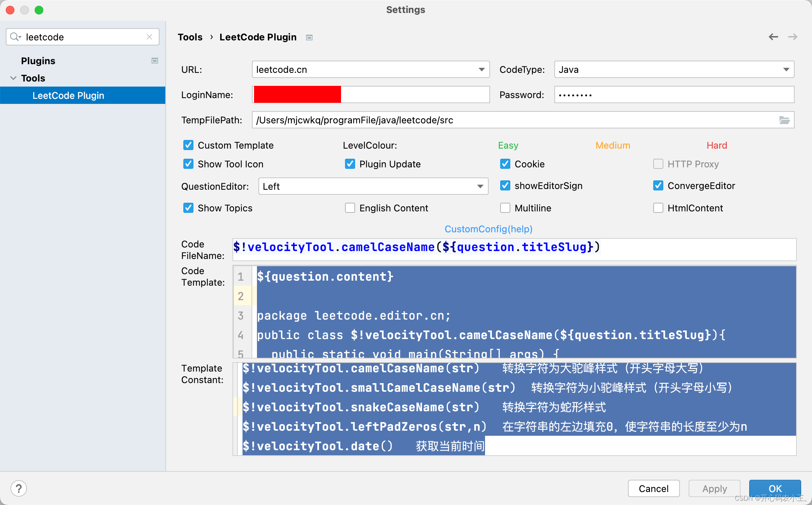Navigate forward with the right arrow

pyautogui.click(x=793, y=37)
